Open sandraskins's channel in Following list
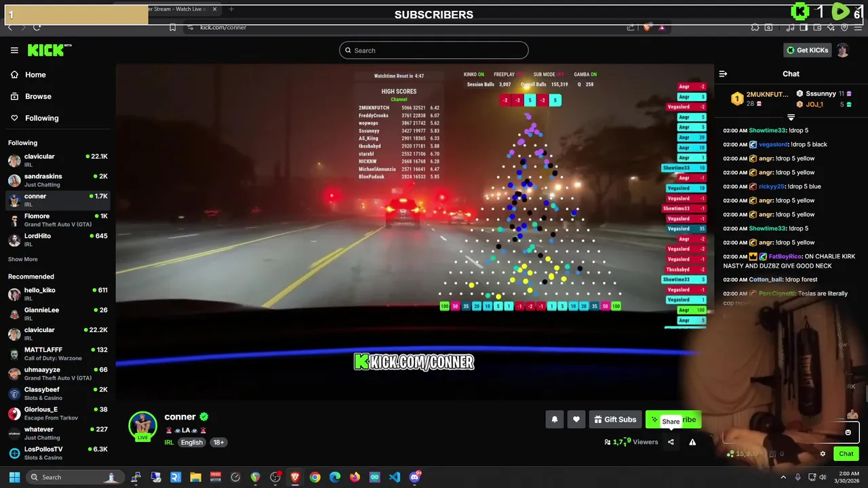 pos(58,180)
